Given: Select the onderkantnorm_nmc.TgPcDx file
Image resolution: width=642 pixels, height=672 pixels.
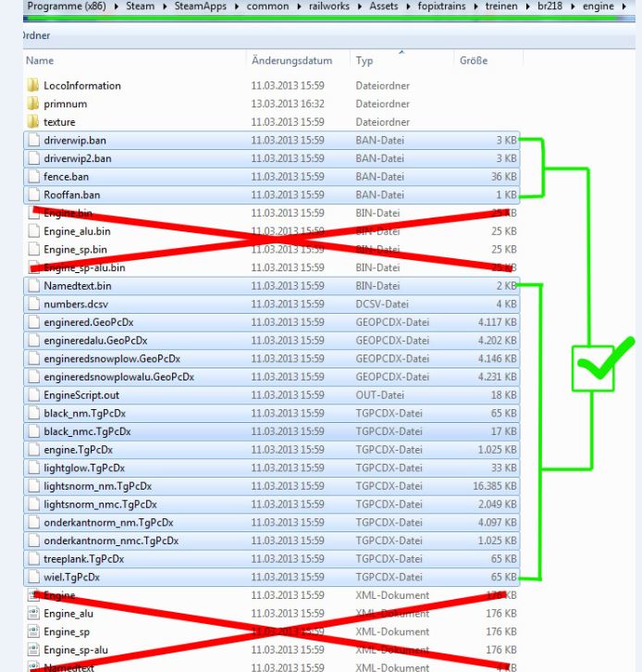Looking at the screenshot, I should [x=272, y=541].
